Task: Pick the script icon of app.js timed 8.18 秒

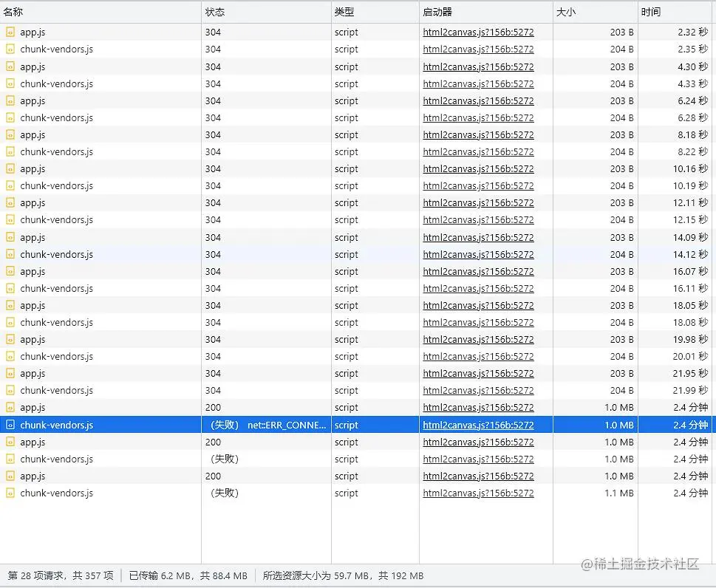Action: click(10, 134)
